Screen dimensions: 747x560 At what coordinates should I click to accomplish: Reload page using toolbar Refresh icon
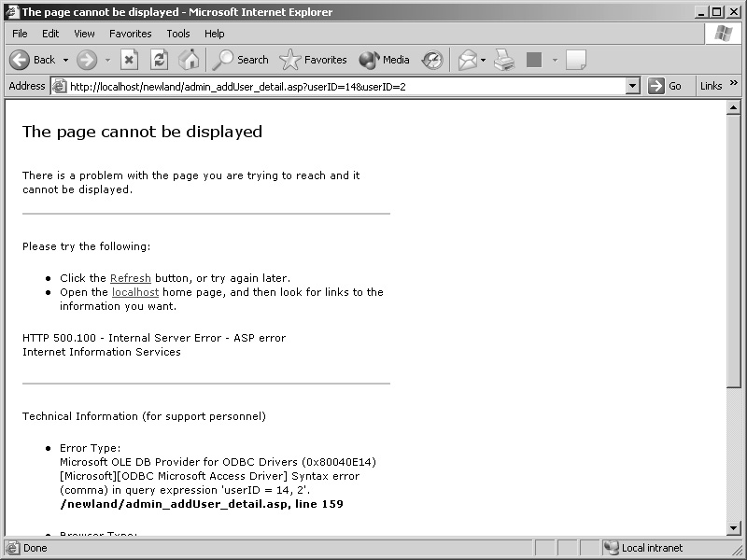click(x=159, y=60)
